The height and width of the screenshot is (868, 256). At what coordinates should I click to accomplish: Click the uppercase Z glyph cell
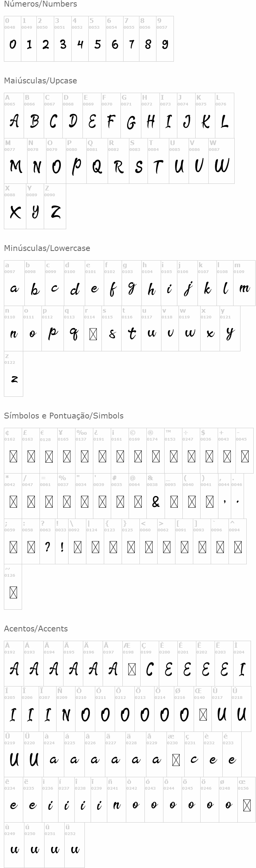click(55, 206)
